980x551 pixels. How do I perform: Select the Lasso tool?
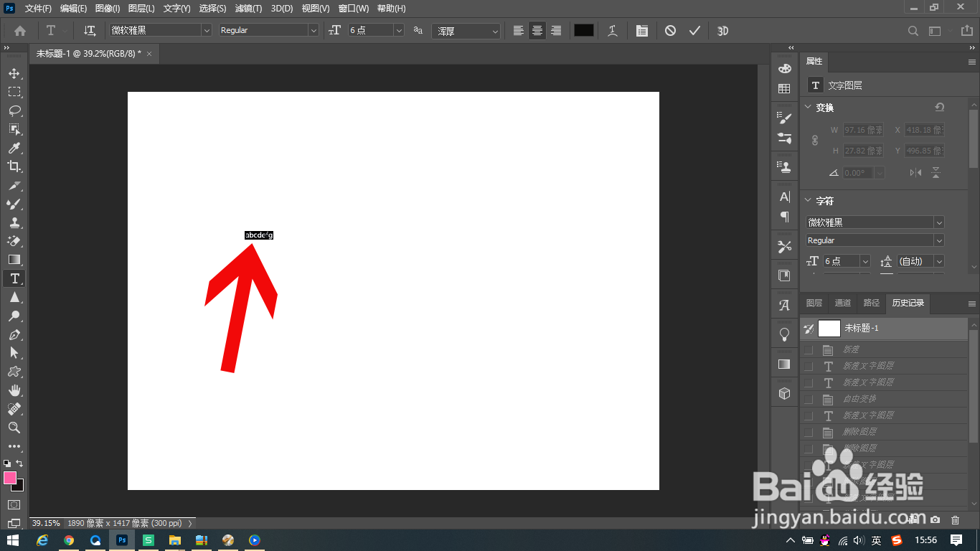coord(14,110)
